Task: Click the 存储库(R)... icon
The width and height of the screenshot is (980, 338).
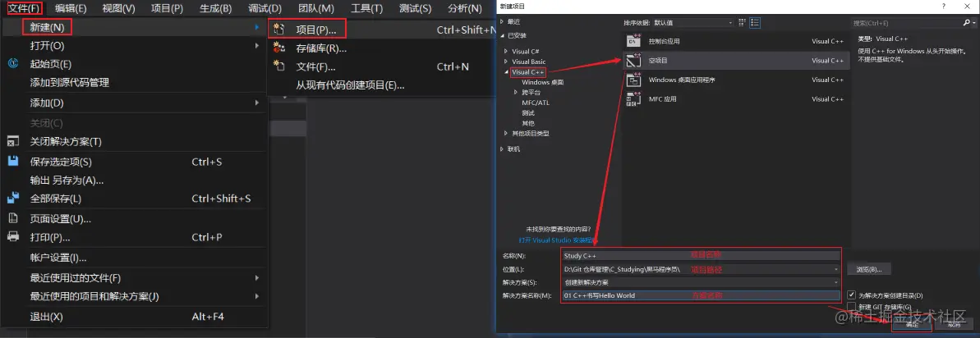Action: [x=279, y=48]
